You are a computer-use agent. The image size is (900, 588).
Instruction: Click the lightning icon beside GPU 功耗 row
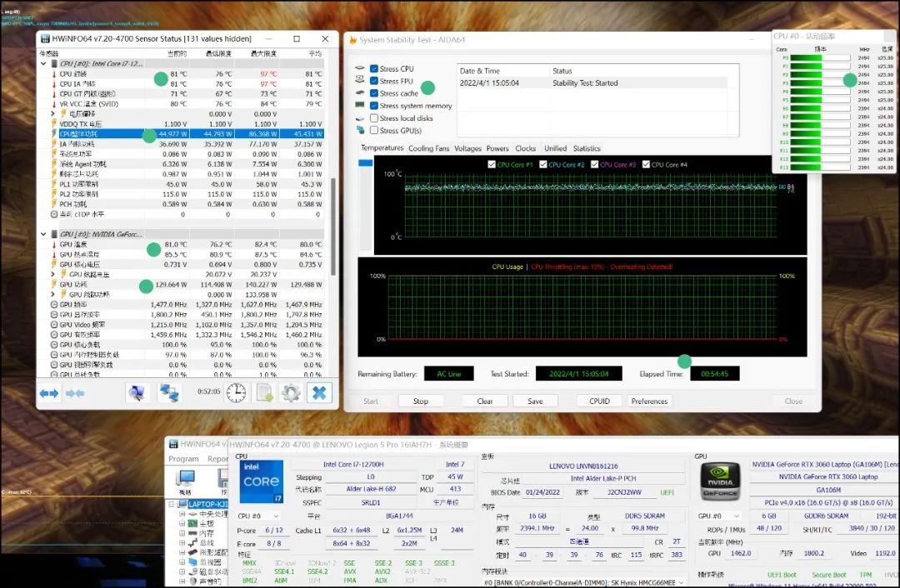[54, 285]
